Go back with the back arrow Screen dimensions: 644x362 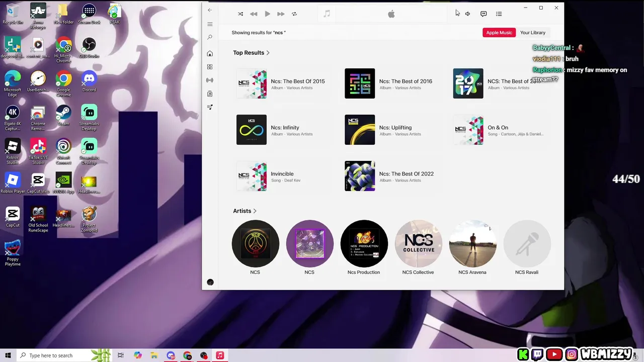(210, 10)
